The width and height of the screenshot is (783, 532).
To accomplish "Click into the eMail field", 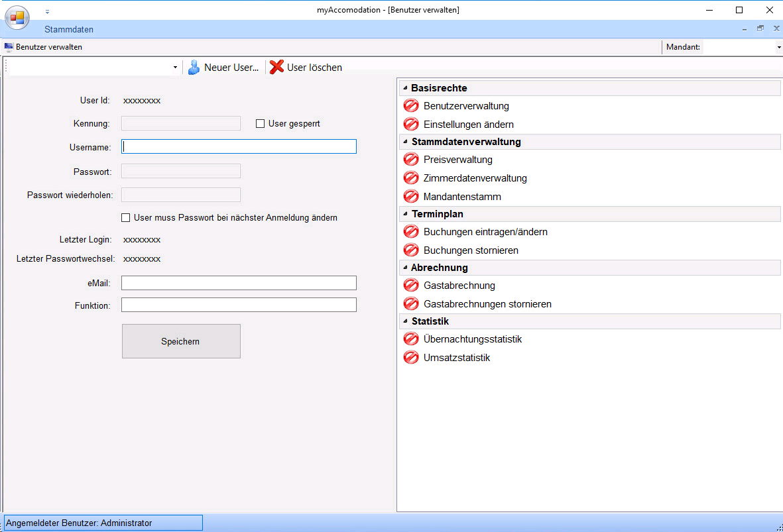I will point(239,283).
